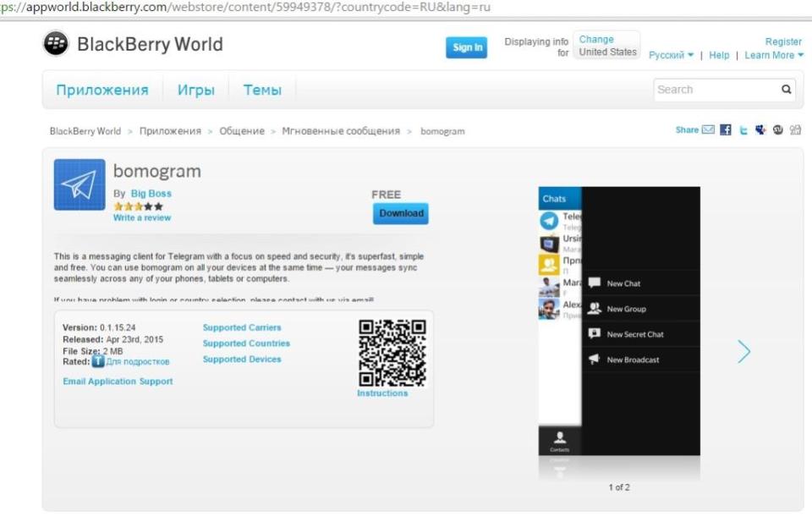The image size is (812, 522).
Task: Click the round share icon beside last
Action: click(778, 130)
